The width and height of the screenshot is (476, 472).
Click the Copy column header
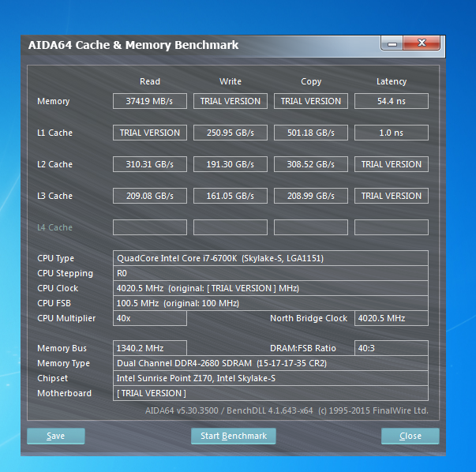[x=311, y=81]
